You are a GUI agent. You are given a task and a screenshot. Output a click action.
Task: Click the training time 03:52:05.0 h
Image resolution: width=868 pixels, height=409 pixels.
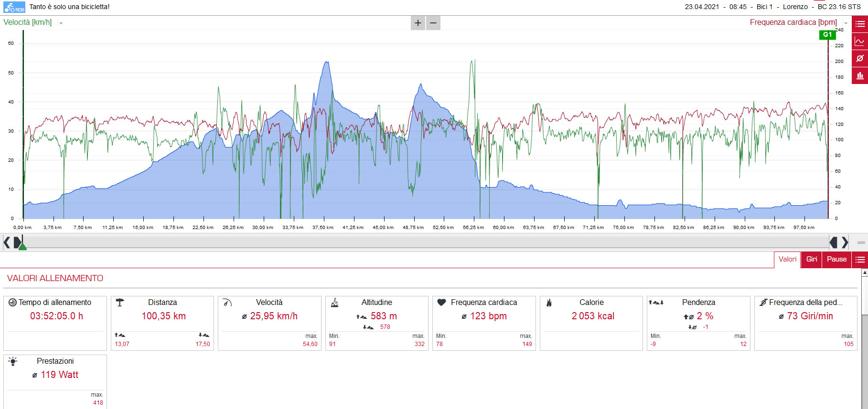click(56, 316)
